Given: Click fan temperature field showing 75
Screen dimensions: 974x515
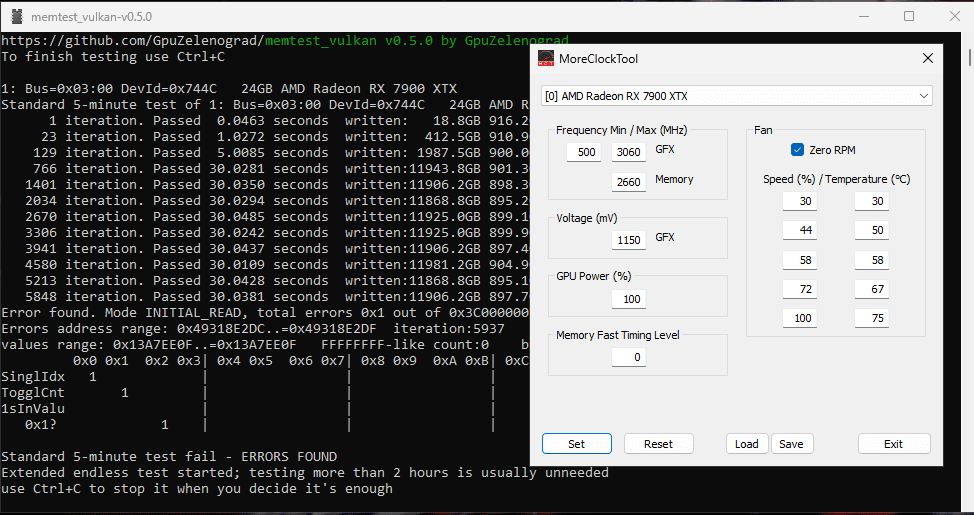Looking at the screenshot, I should [x=872, y=318].
